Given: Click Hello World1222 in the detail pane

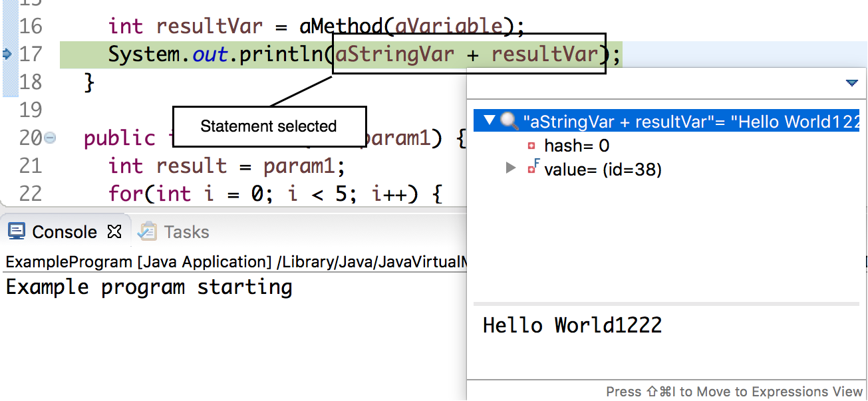Looking at the screenshot, I should 572,325.
